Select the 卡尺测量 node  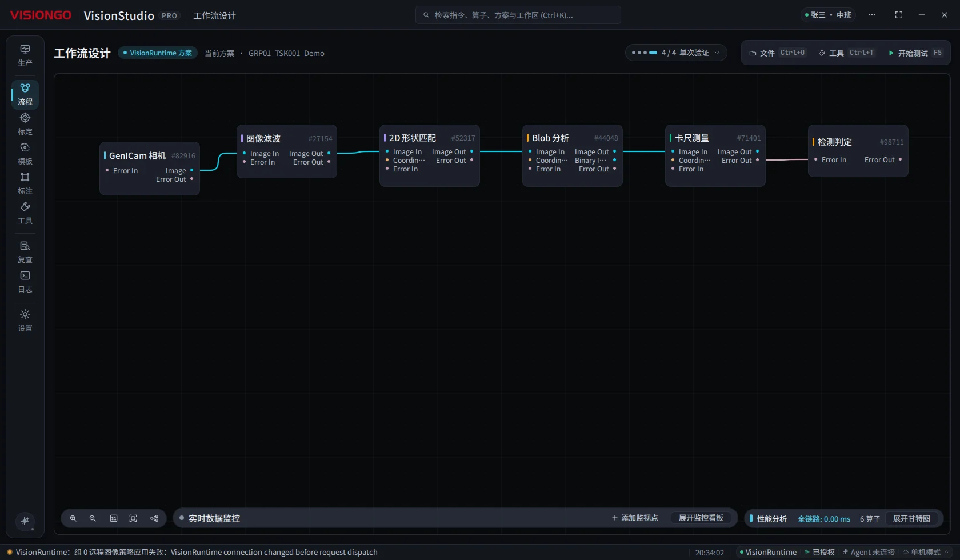pyautogui.click(x=715, y=155)
